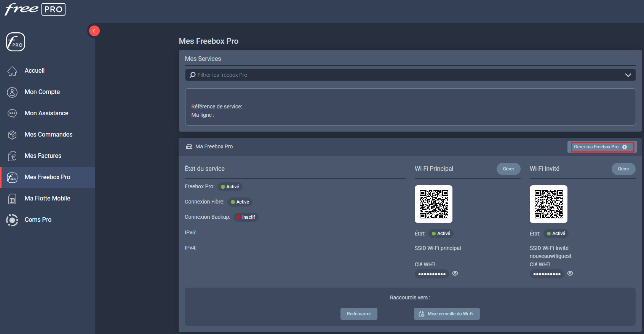
Task: Click hidden Wi-Fi Invité key field
Action: tap(547, 274)
